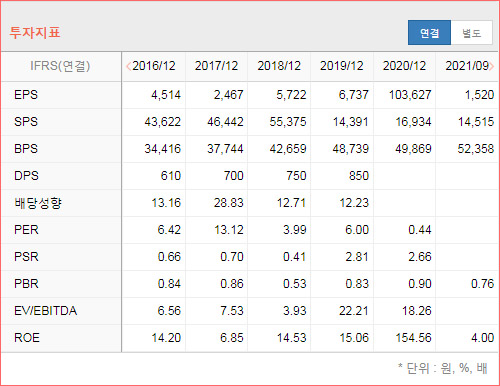Select the 2016/12 column header
This screenshot has height=386, width=500.
(x=154, y=66)
